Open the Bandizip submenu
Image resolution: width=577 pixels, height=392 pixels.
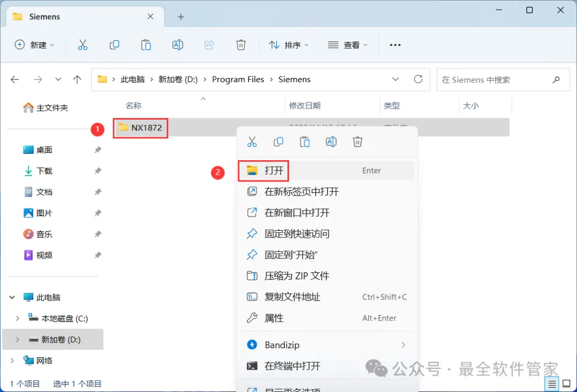[x=327, y=345]
